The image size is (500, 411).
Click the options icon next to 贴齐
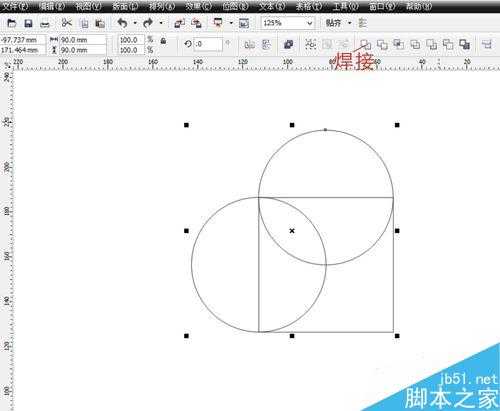click(362, 23)
